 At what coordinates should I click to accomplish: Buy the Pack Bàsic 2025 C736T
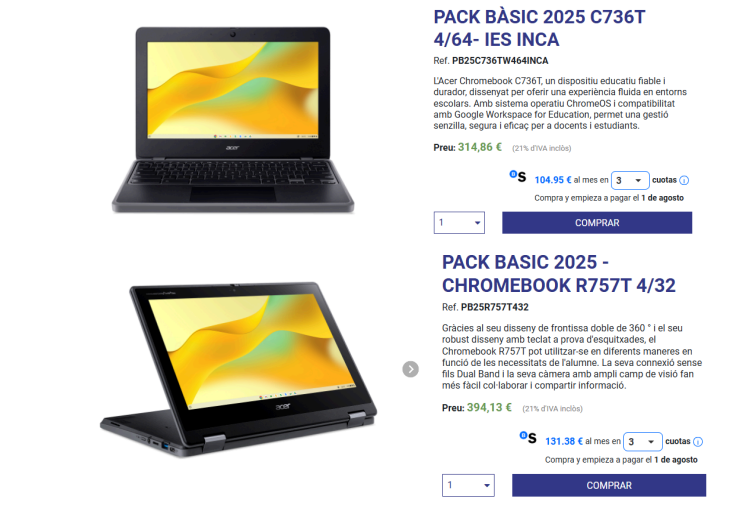[x=597, y=223]
